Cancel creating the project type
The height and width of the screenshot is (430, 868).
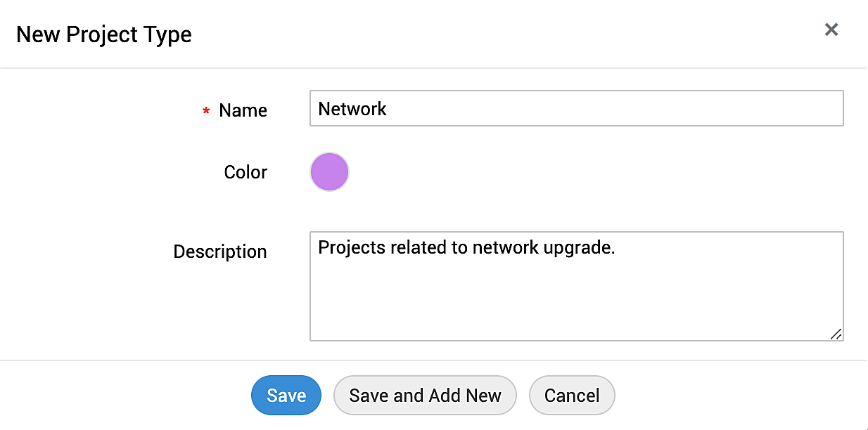coord(572,396)
